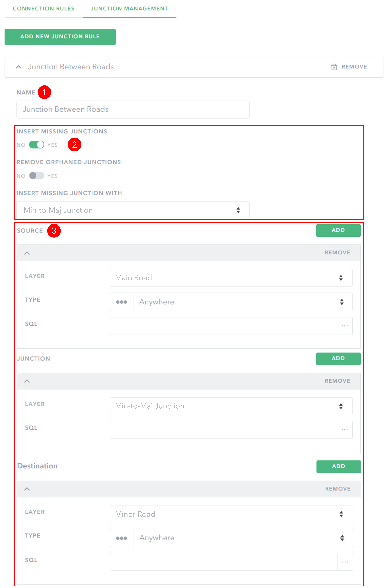Click Add New Junction Rule button
Screen dimensions: 388x588
click(60, 37)
